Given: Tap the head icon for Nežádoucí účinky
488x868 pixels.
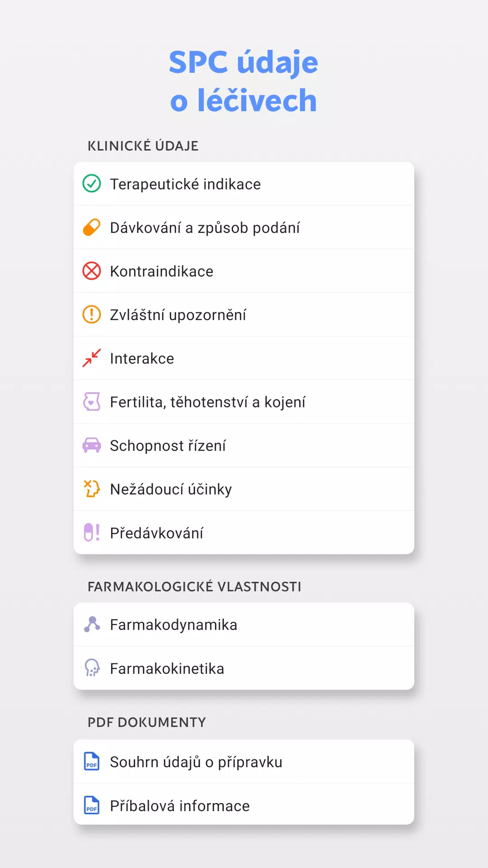Looking at the screenshot, I should coord(92,489).
